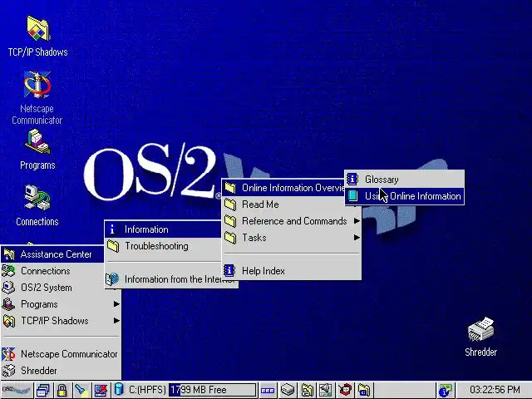Expand the Tasks submenu arrow
532x399 pixels.
click(357, 238)
